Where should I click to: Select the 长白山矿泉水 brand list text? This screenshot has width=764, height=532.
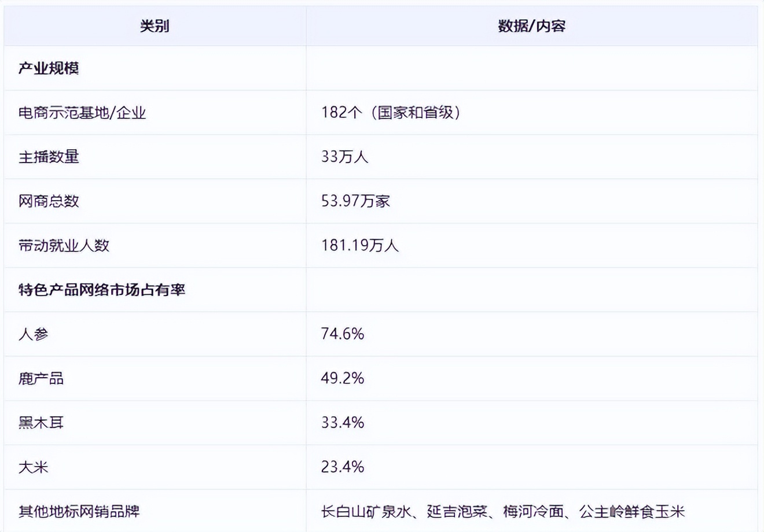pyautogui.click(x=366, y=511)
